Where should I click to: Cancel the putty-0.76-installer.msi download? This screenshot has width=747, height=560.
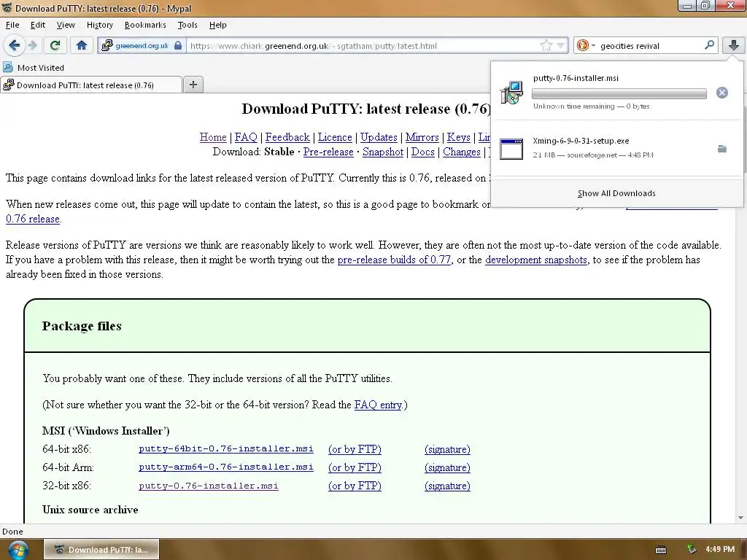click(721, 93)
